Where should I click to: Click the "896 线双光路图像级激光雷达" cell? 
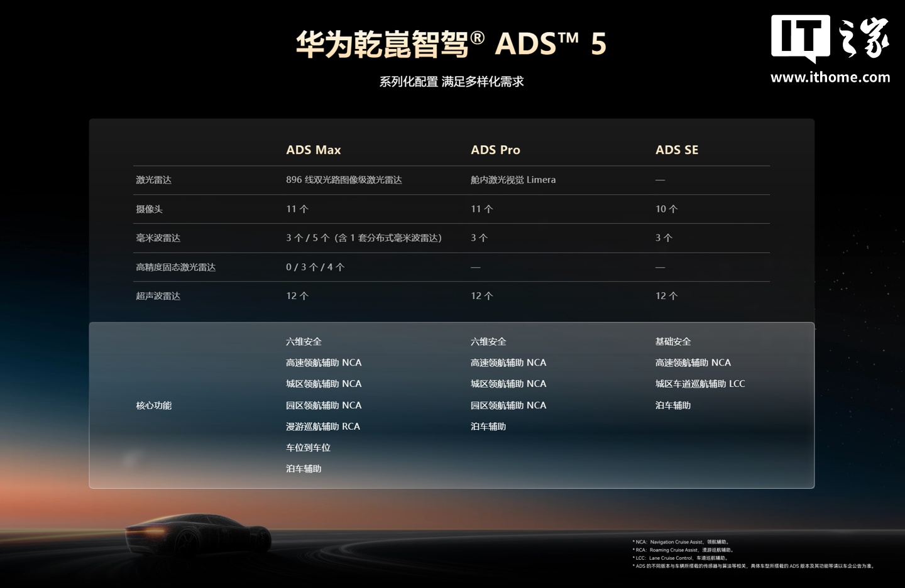tap(344, 180)
